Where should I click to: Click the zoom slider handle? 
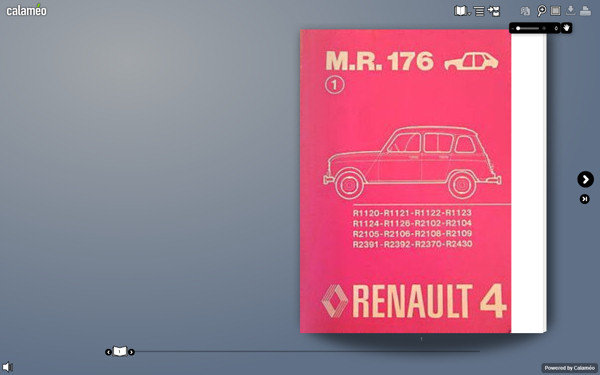[518, 28]
